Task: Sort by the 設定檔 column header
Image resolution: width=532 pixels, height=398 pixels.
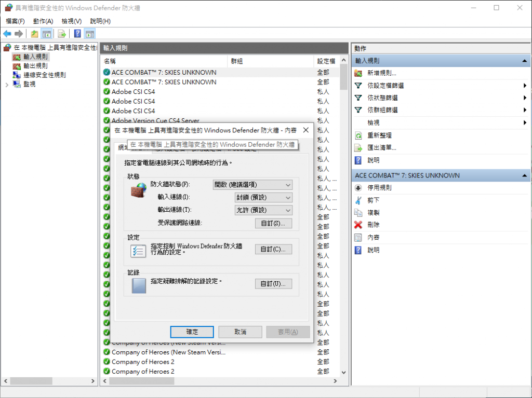Action: [x=326, y=61]
